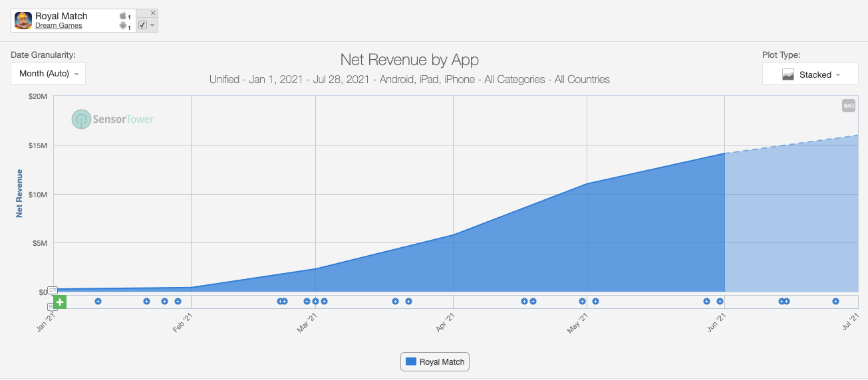Click the event marker just before Feb '21 gridline

coord(178,302)
